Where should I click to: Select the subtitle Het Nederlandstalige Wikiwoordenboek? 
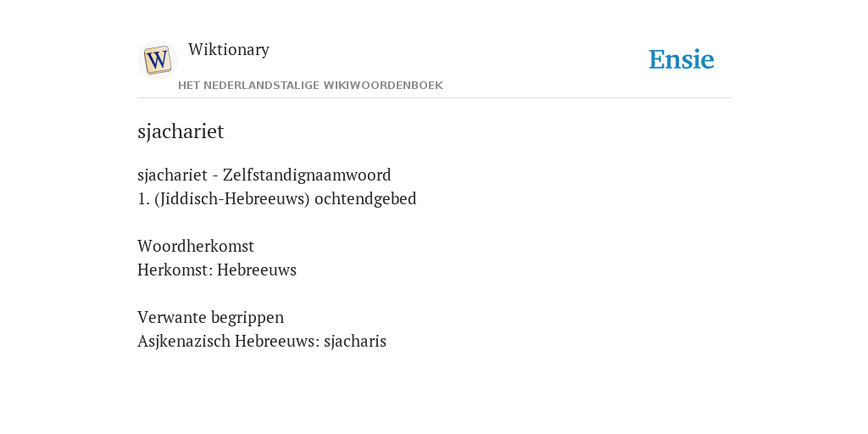[310, 86]
